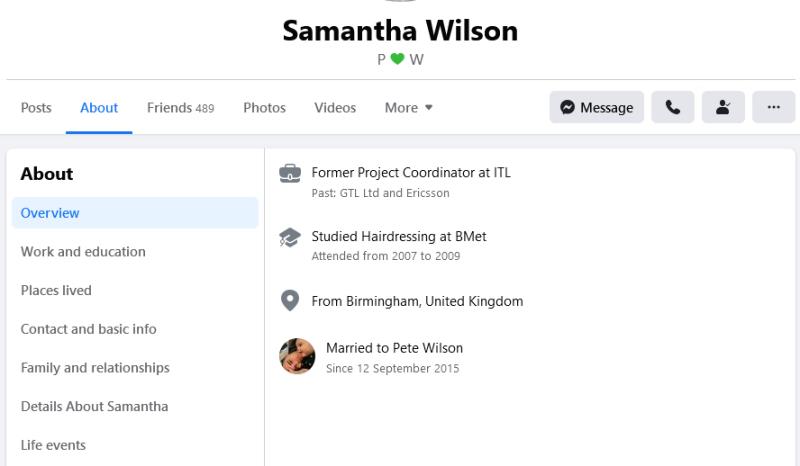The image size is (800, 466).
Task: Expand the More tab dropdown
Action: 408,108
